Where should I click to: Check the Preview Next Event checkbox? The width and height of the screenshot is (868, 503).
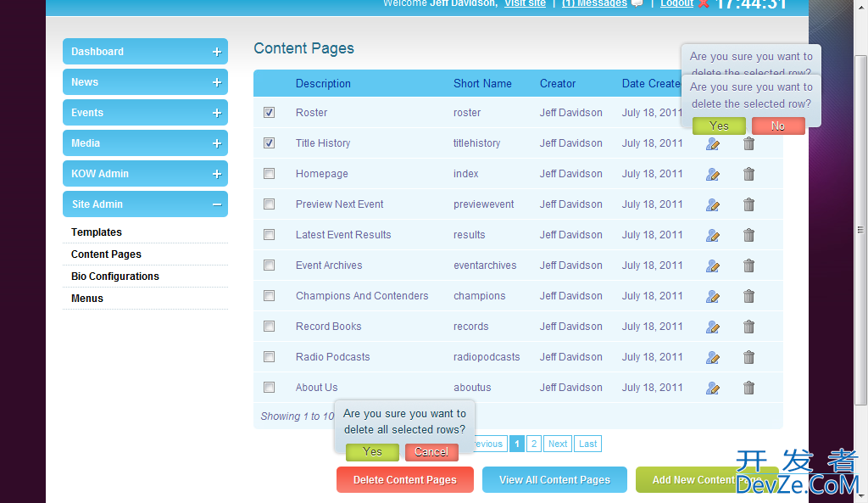(x=269, y=204)
